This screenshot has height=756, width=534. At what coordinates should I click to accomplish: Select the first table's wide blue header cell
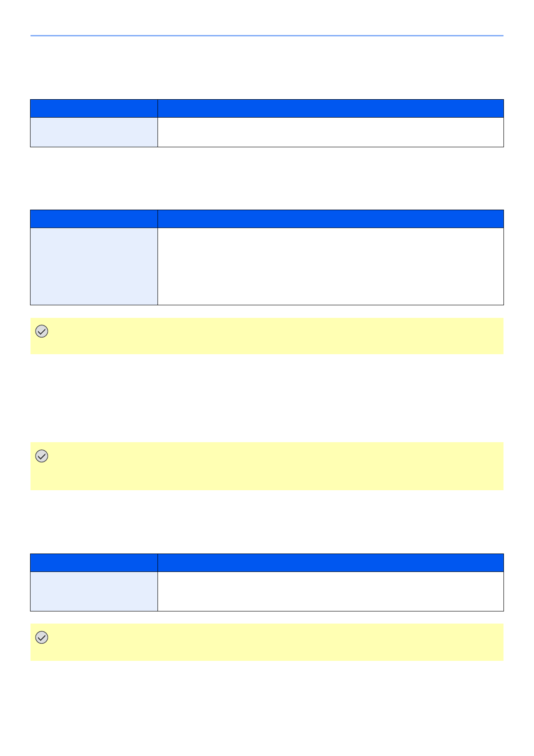tap(330, 109)
